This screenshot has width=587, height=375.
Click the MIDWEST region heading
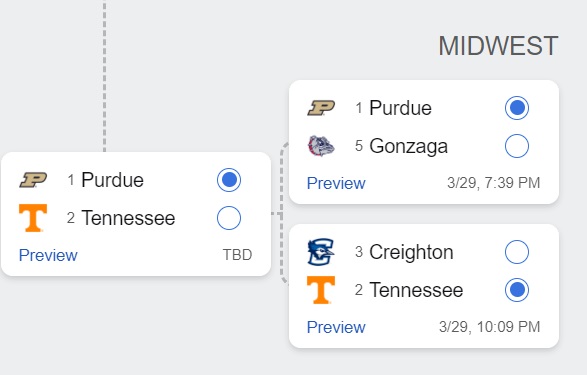click(498, 46)
